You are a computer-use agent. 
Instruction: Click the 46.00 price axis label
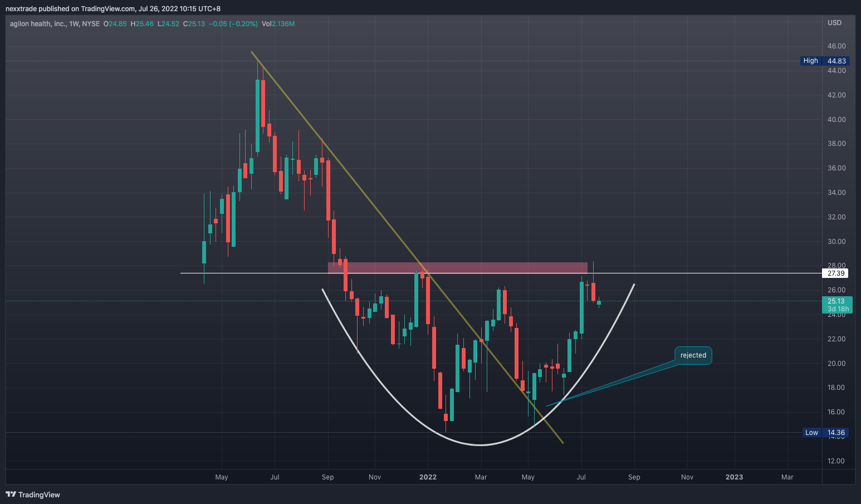[836, 46]
